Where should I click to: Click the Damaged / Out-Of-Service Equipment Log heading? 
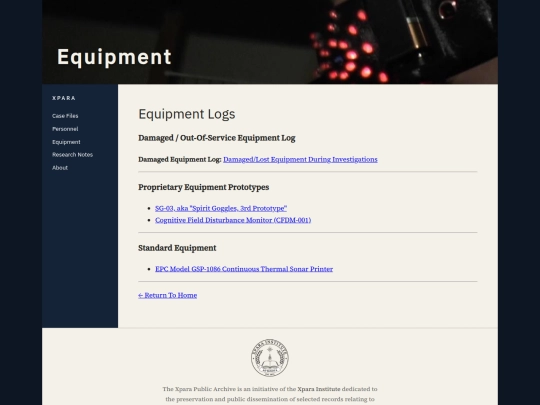click(x=217, y=138)
